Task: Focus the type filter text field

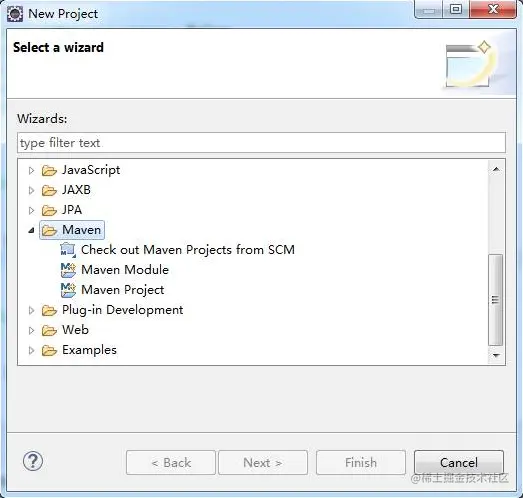Action: click(x=262, y=143)
